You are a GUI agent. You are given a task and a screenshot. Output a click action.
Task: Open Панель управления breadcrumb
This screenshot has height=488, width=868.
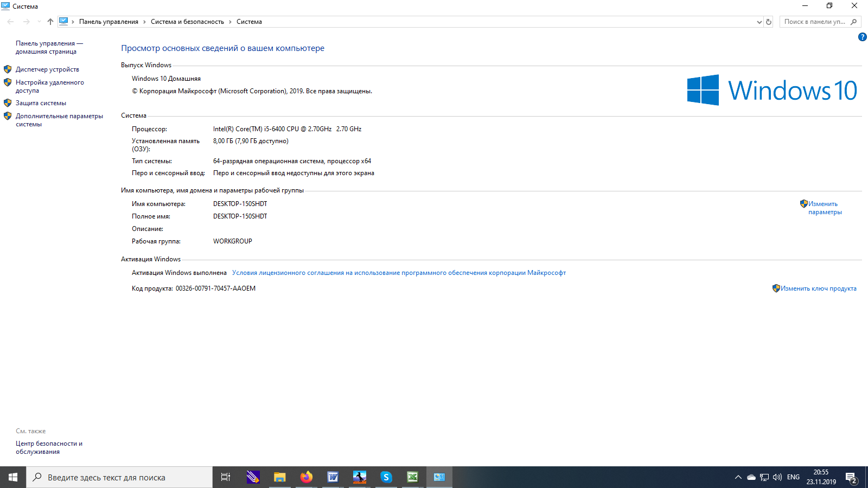point(108,22)
